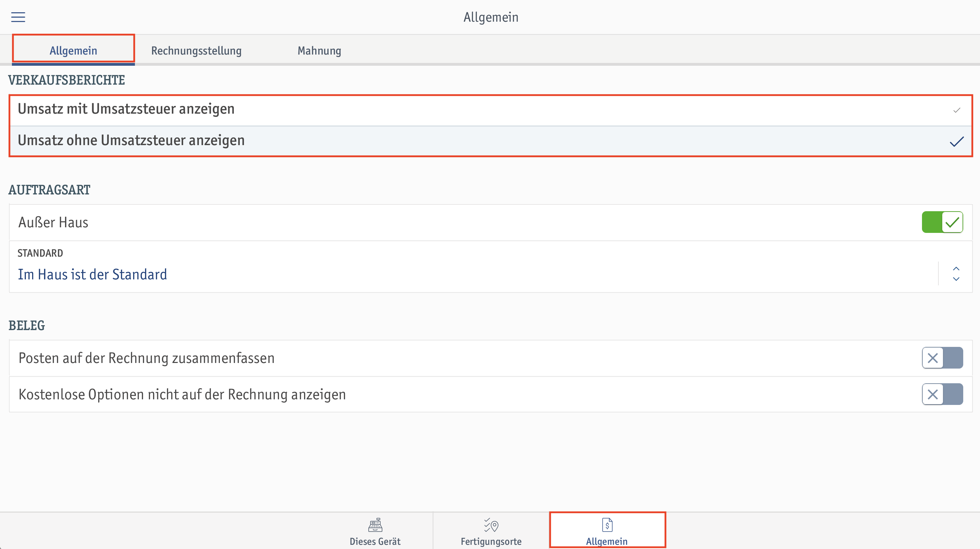
Task: Select Umsatz mit Umsatzsteuer anzeigen option
Action: [x=491, y=110]
